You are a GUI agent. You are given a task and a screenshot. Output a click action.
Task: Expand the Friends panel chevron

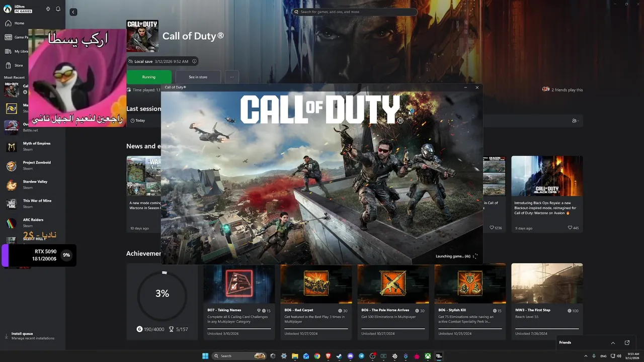613,343
